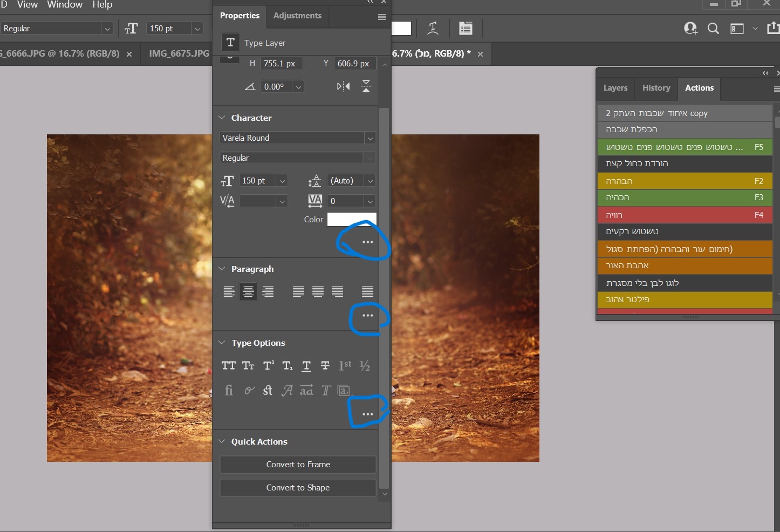Toggle All Caps in Type Options
The width and height of the screenshot is (780, 532).
[228, 366]
